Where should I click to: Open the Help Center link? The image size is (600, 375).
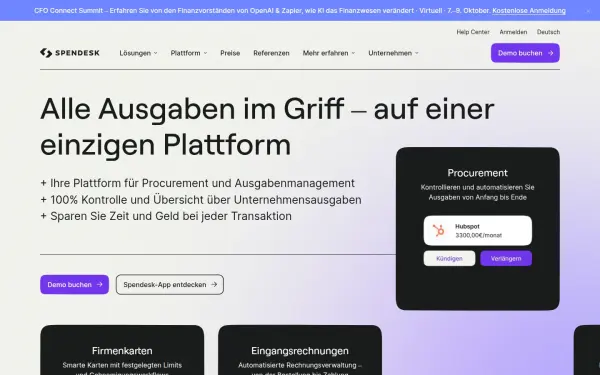473,32
